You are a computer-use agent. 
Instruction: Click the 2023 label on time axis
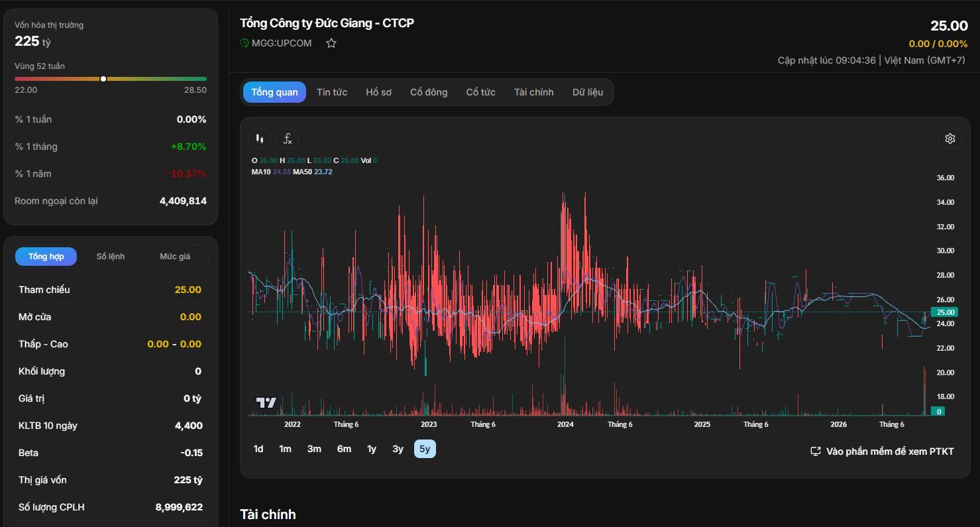(x=429, y=424)
